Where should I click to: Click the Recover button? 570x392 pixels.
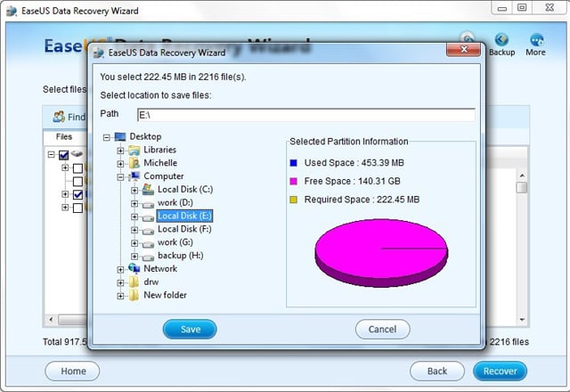click(501, 371)
